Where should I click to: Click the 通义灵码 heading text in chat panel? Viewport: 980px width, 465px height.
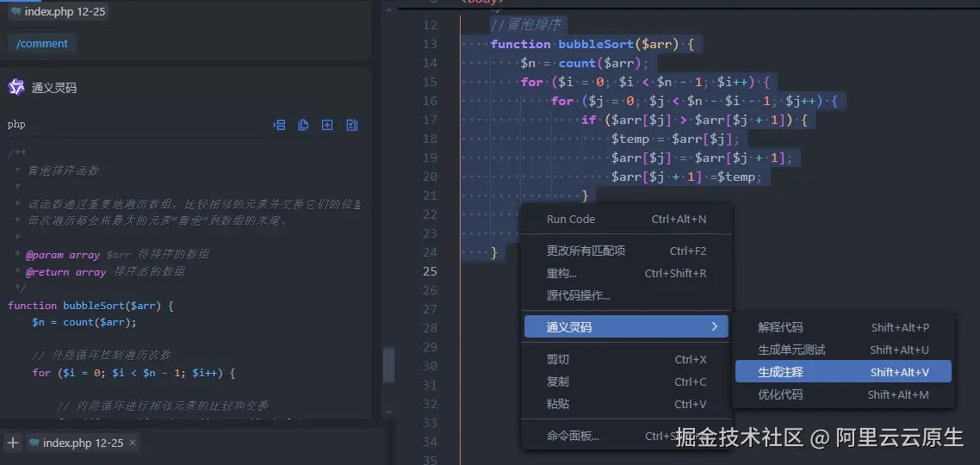53,88
